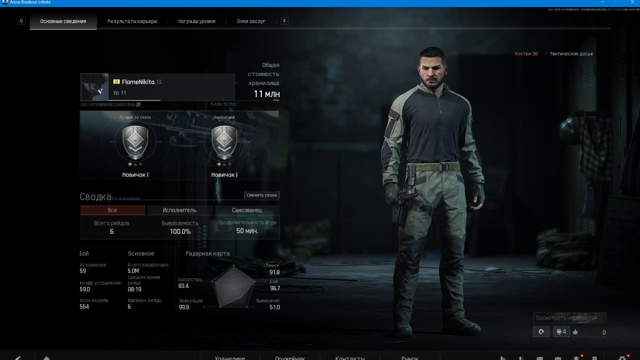640x360 pixels.
Task: Click the Выживаемость 100.0% stat
Action: [x=180, y=231]
